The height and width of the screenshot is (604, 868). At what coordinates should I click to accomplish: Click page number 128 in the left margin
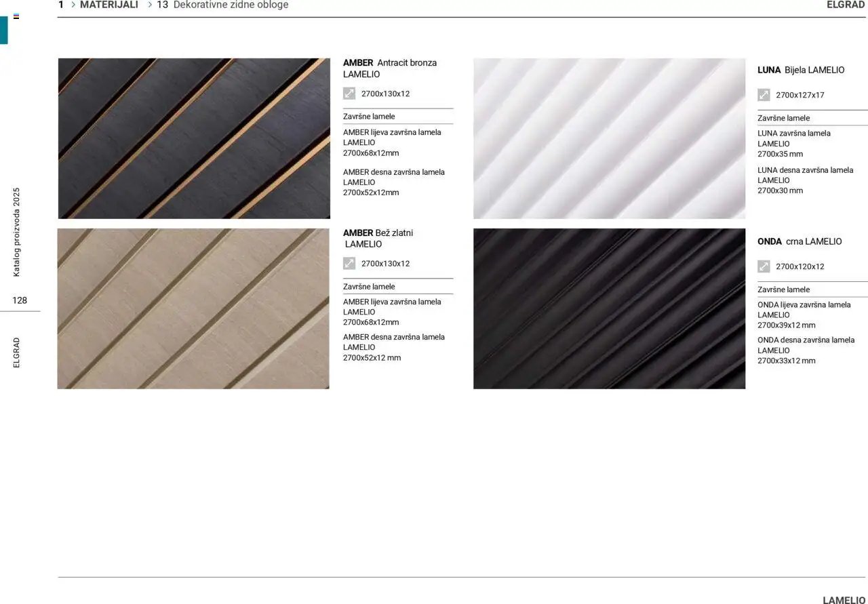point(20,300)
